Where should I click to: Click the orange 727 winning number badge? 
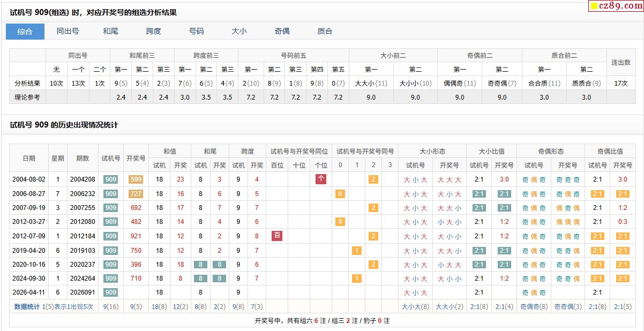coord(136,194)
